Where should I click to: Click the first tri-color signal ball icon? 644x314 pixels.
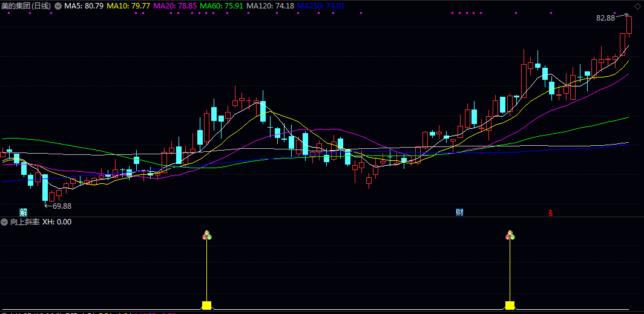pyautogui.click(x=207, y=235)
